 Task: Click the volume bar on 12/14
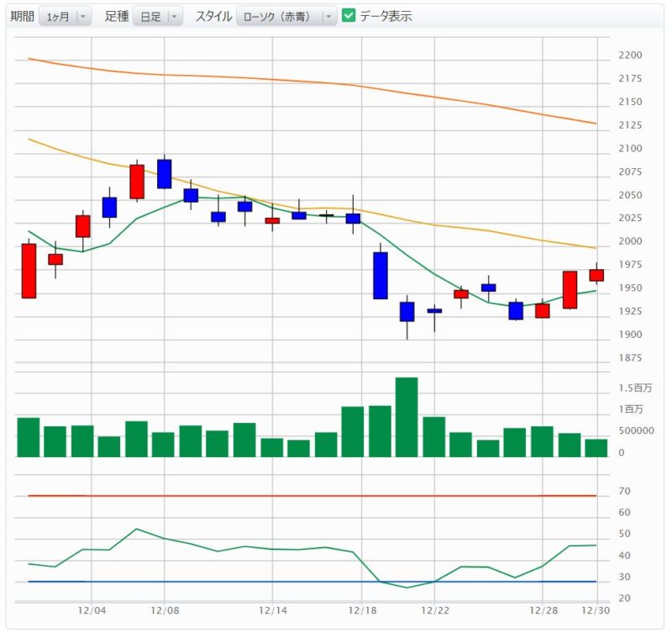[x=272, y=447]
